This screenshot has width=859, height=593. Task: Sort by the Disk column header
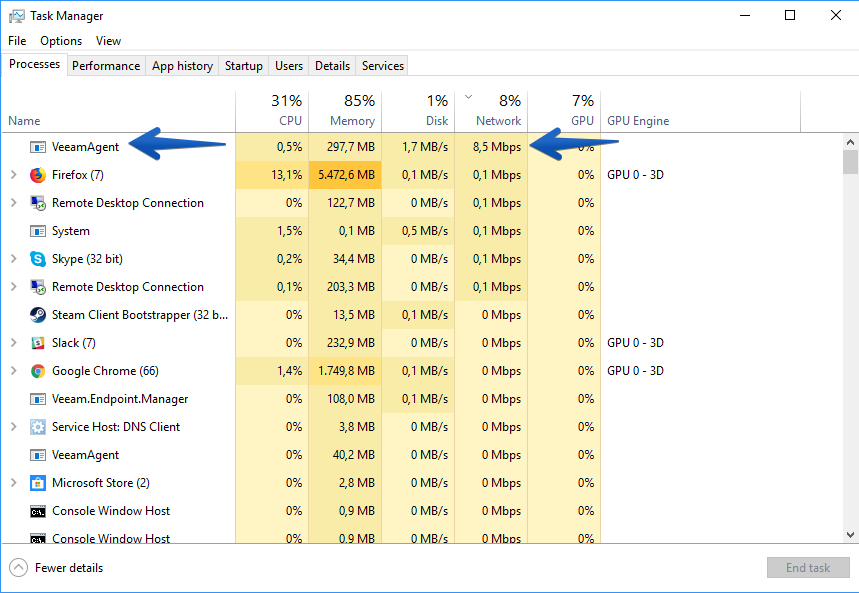coord(418,111)
